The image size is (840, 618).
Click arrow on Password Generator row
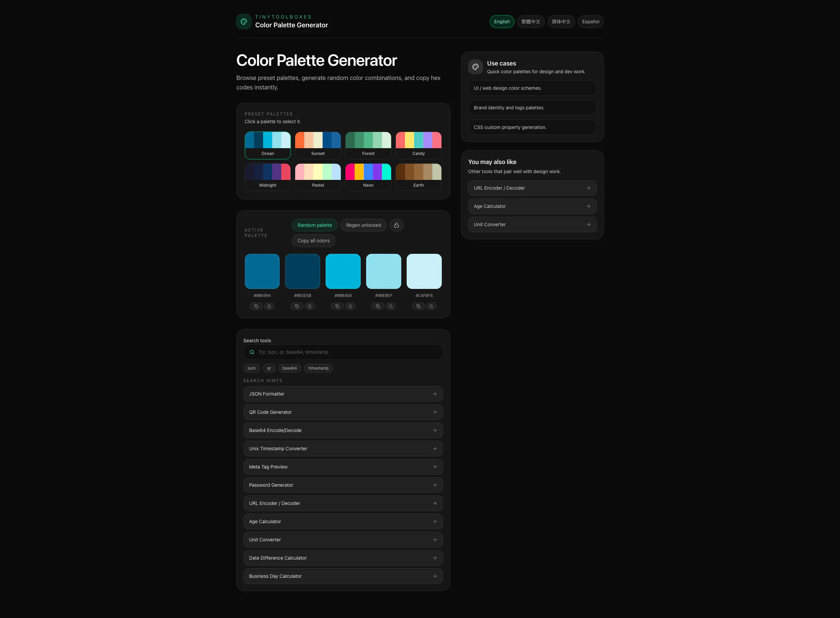435,485
